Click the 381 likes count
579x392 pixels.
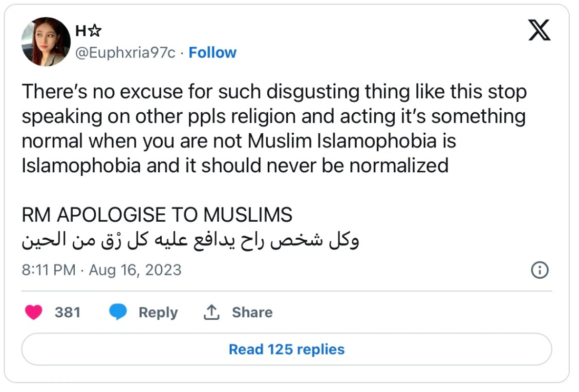click(67, 312)
